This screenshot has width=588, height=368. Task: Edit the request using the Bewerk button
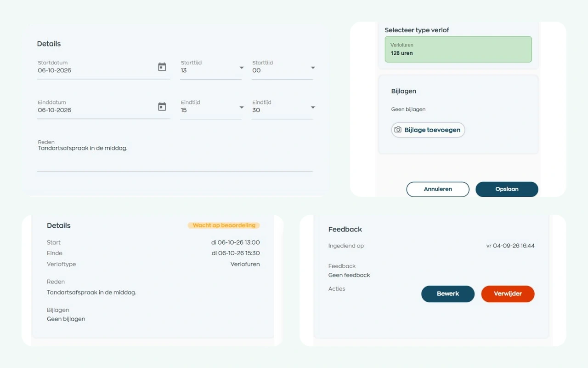pyautogui.click(x=448, y=294)
